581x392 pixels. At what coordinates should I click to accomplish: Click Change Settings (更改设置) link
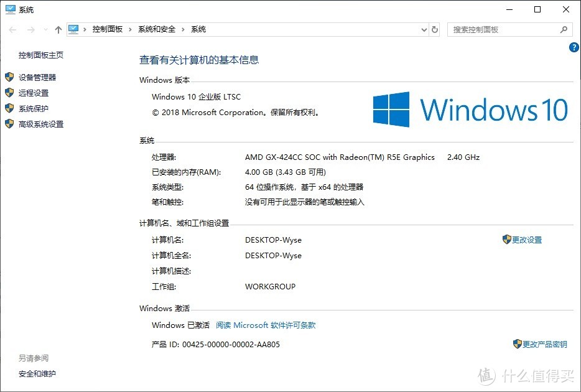[527, 240]
